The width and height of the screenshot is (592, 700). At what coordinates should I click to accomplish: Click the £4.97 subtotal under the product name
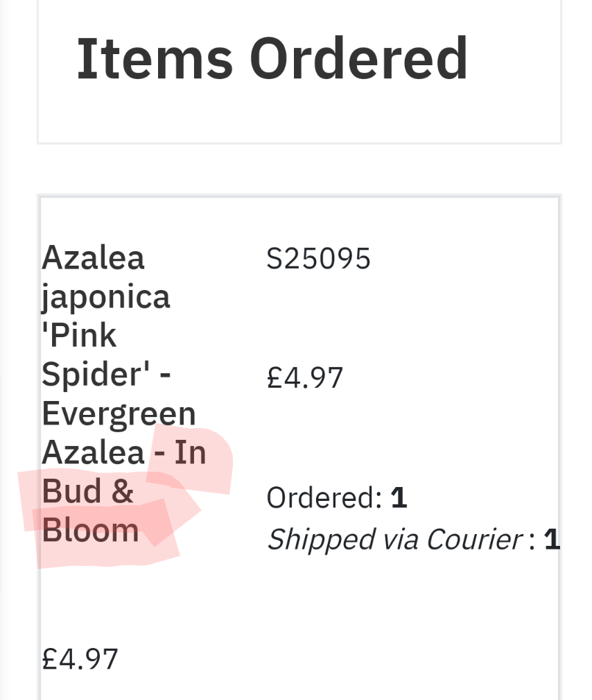(x=80, y=658)
